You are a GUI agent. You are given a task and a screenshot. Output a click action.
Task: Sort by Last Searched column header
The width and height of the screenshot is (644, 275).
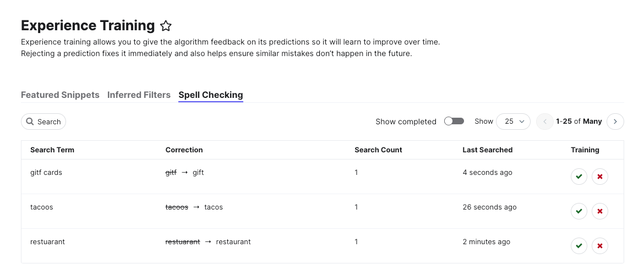click(488, 150)
